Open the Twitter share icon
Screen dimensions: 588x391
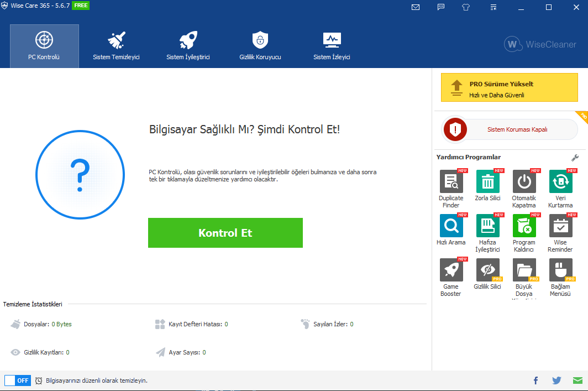point(556,380)
